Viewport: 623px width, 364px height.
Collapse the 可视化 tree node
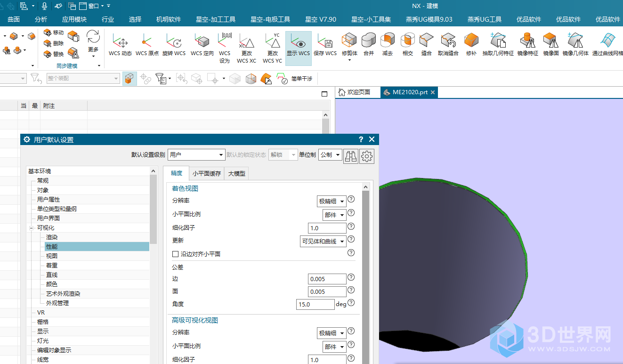click(x=32, y=228)
